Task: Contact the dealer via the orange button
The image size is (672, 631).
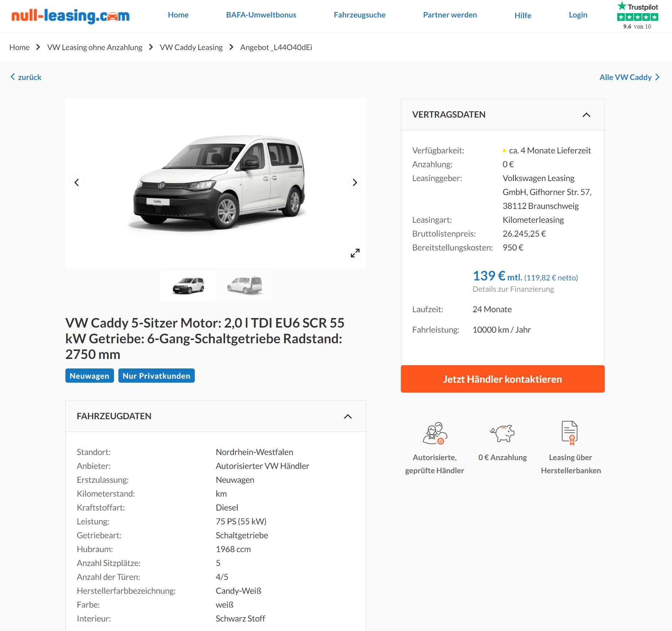Action: click(x=502, y=379)
